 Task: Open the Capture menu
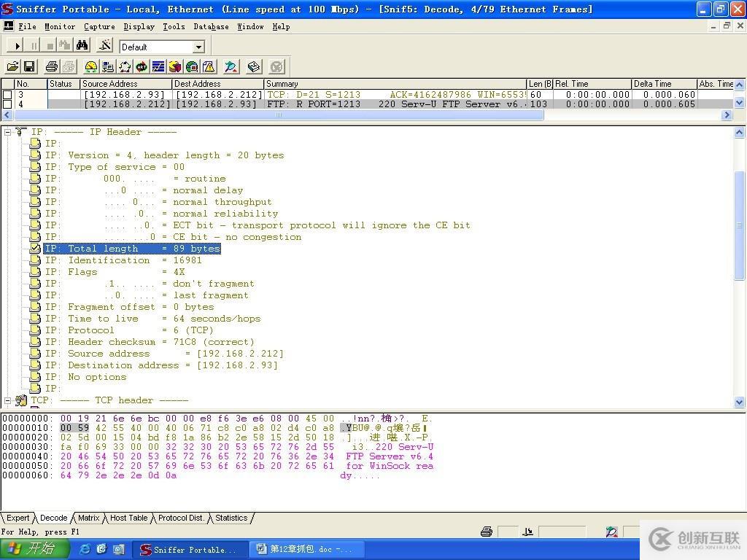pos(99,26)
